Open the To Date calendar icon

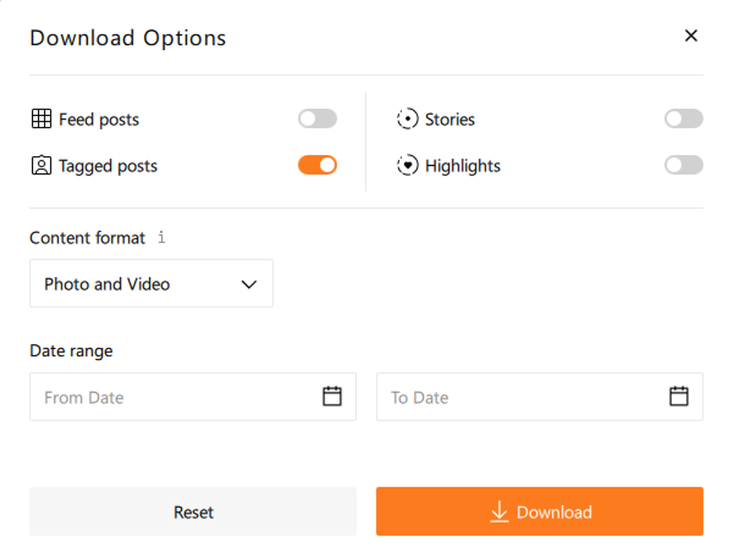pyautogui.click(x=679, y=396)
